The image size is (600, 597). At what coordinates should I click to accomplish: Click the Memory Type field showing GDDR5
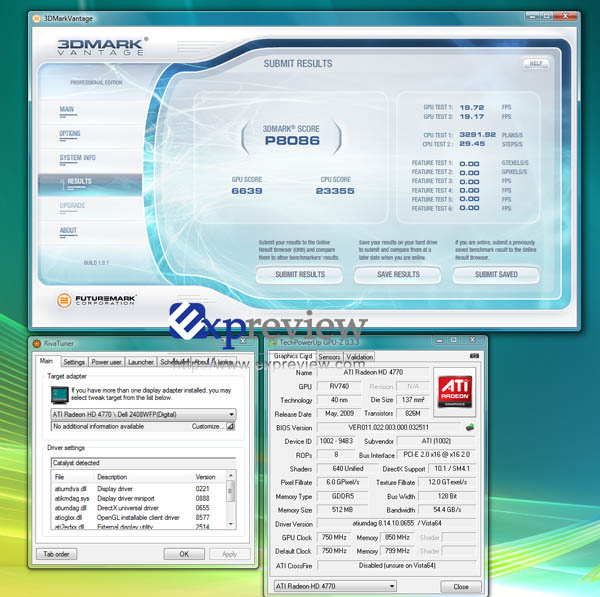click(x=342, y=496)
